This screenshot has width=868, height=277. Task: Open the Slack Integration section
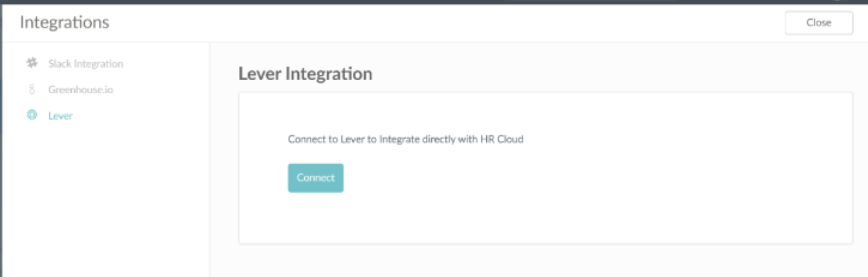point(85,64)
